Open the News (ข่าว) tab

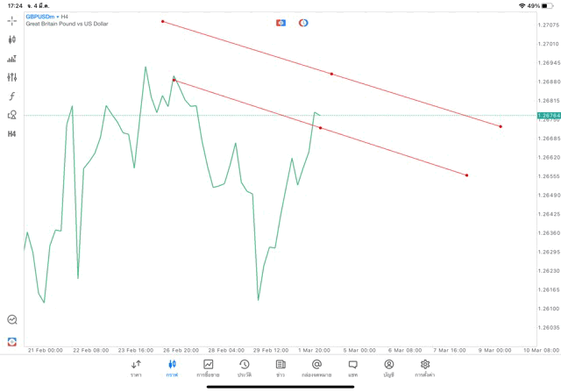pos(280,368)
